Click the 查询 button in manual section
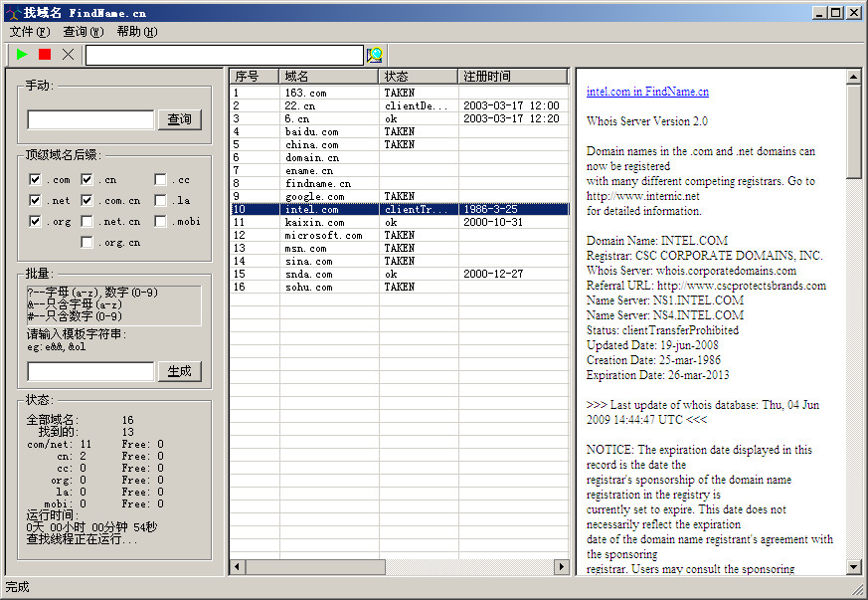868x600 pixels. [x=179, y=119]
